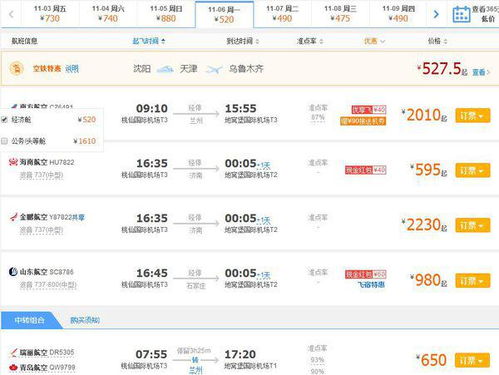Open the 365-day low price calendar icon
Image resolution: width=499 pixels, height=375 pixels.
[x=461, y=14]
